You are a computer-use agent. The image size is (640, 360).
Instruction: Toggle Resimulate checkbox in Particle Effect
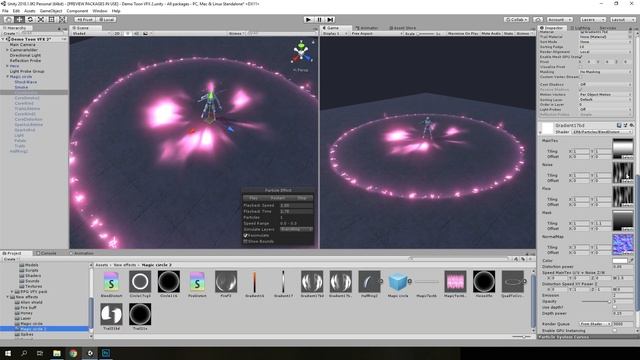(x=246, y=236)
